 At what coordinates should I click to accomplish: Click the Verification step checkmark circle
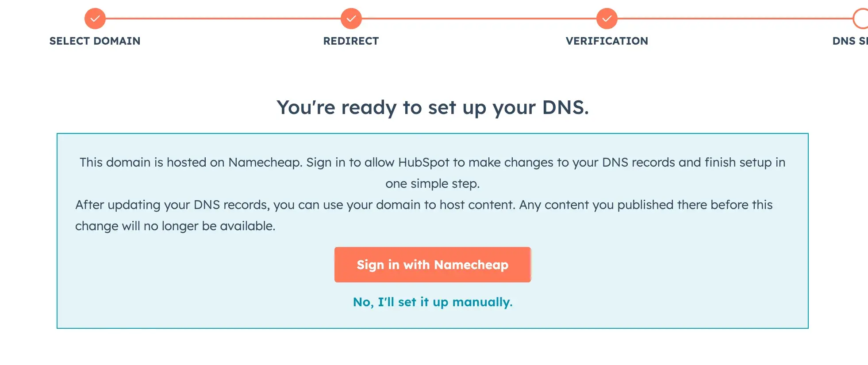pyautogui.click(x=607, y=19)
